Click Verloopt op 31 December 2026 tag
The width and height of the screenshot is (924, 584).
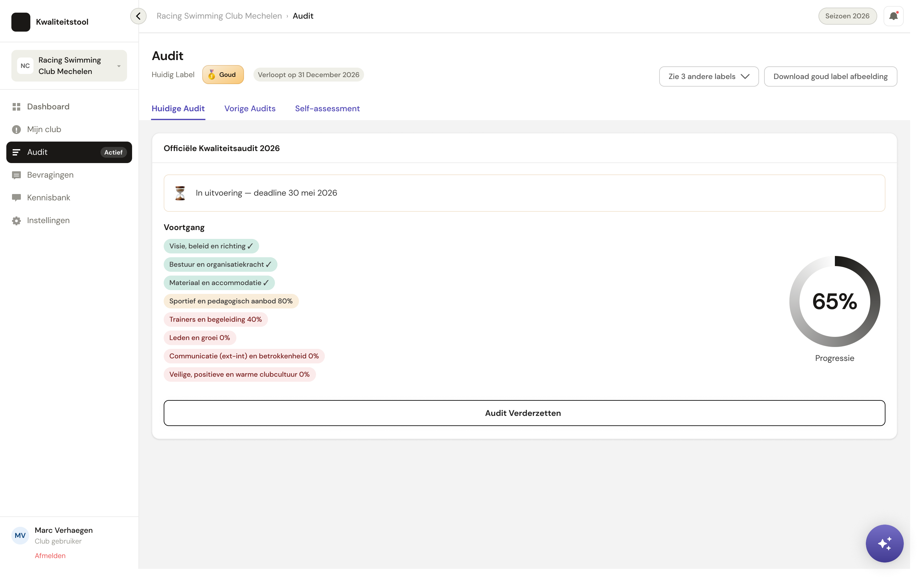pos(308,75)
